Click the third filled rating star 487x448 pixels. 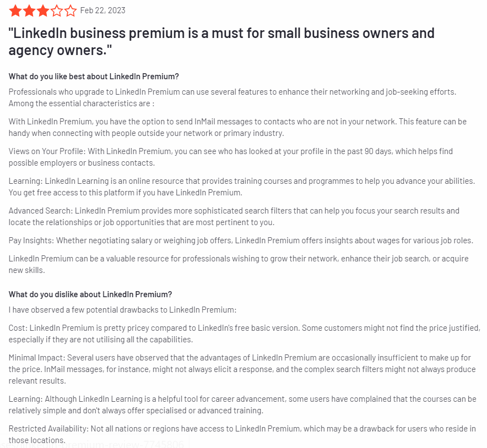43,11
